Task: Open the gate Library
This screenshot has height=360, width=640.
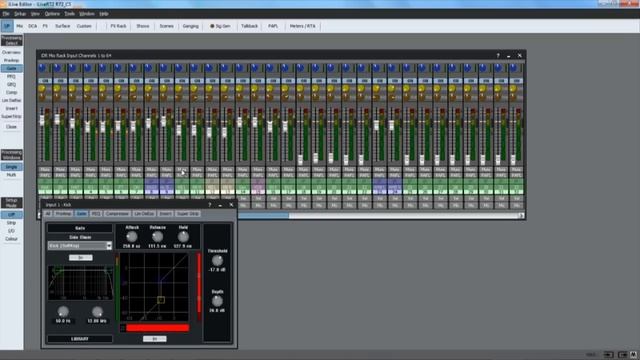Action: [80, 339]
